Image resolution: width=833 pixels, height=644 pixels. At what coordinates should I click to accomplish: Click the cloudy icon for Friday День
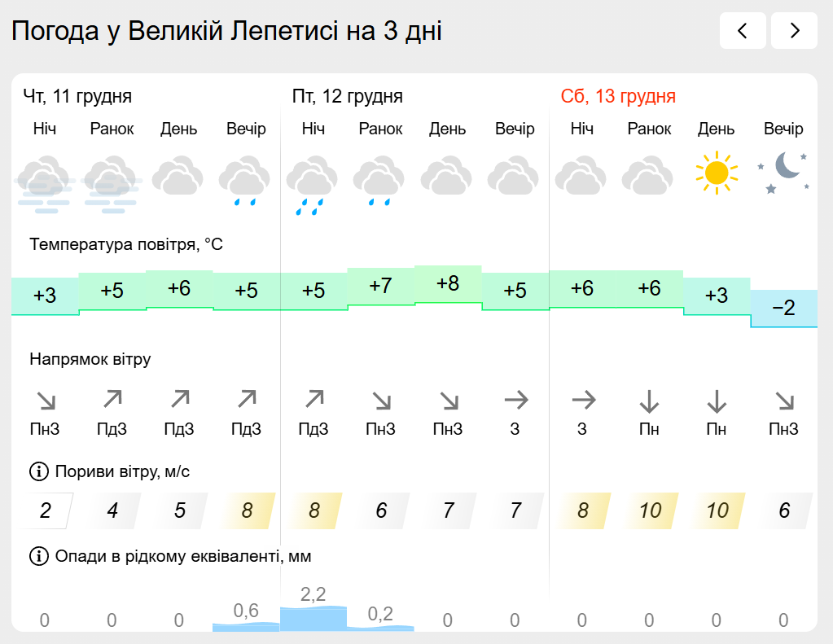(x=448, y=175)
